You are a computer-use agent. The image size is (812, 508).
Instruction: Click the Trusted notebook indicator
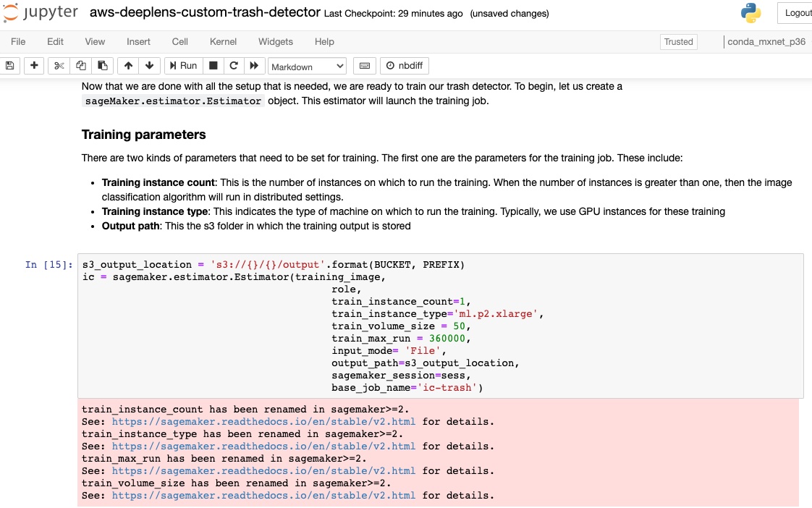pyautogui.click(x=678, y=42)
